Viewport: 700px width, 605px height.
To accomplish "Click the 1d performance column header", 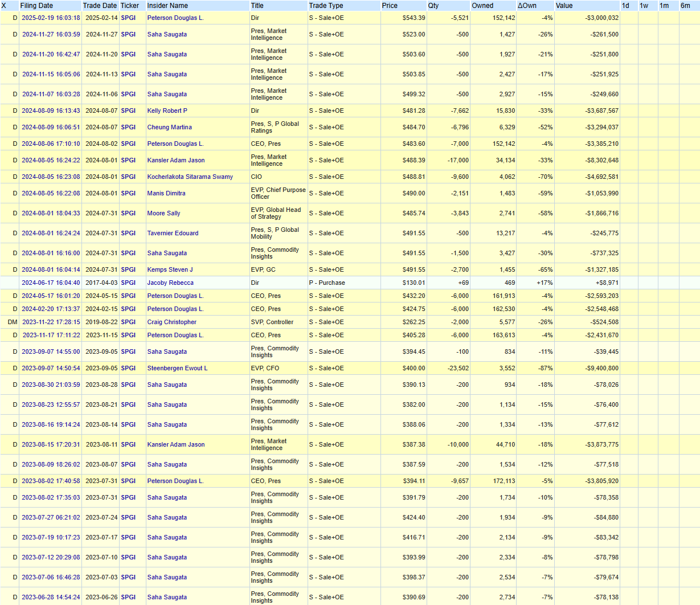I will tap(625, 6).
